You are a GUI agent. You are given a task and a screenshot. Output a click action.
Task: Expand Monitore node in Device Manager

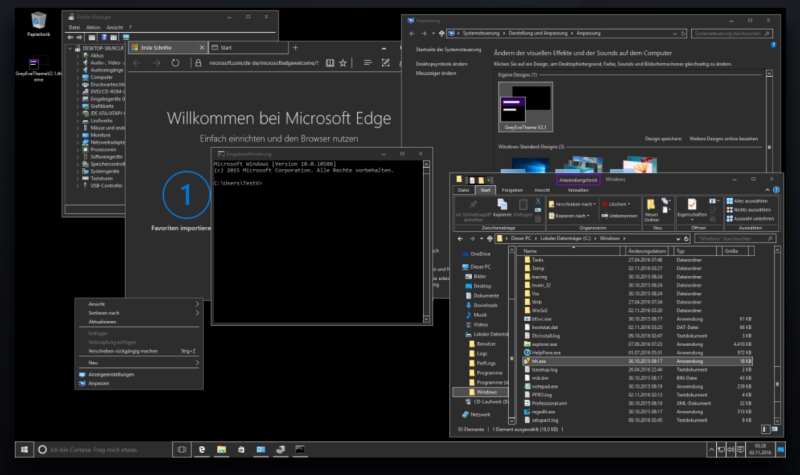[x=78, y=135]
